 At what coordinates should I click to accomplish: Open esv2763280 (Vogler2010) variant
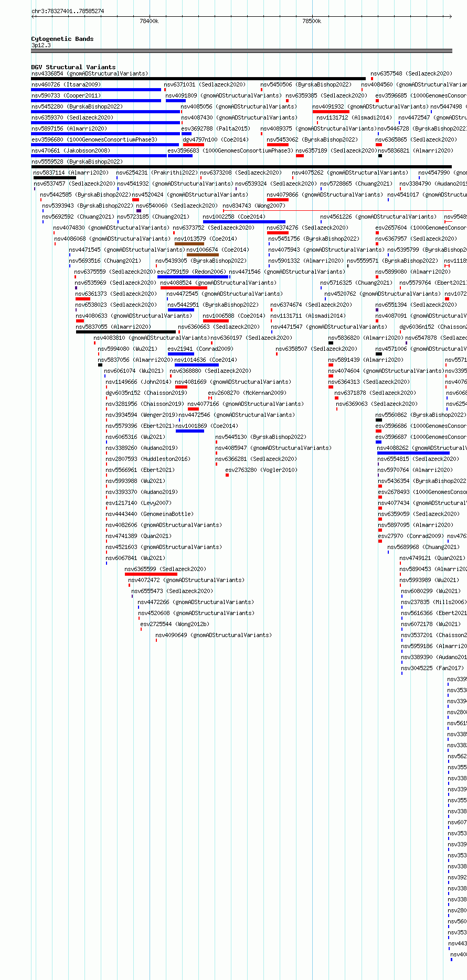click(x=261, y=470)
